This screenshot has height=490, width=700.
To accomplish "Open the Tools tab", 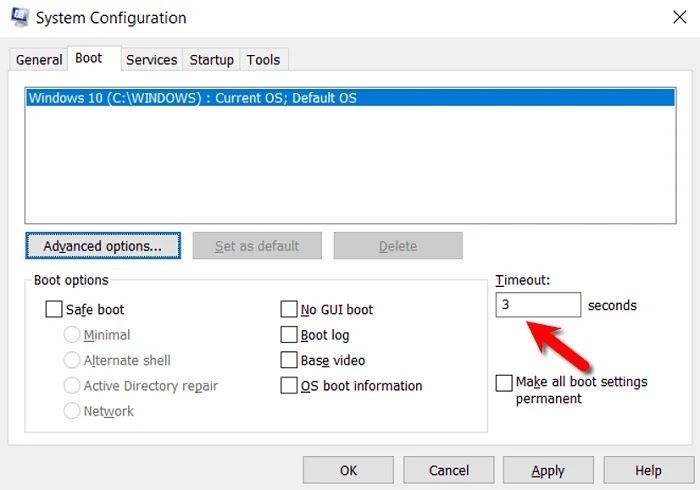I will point(263,59).
